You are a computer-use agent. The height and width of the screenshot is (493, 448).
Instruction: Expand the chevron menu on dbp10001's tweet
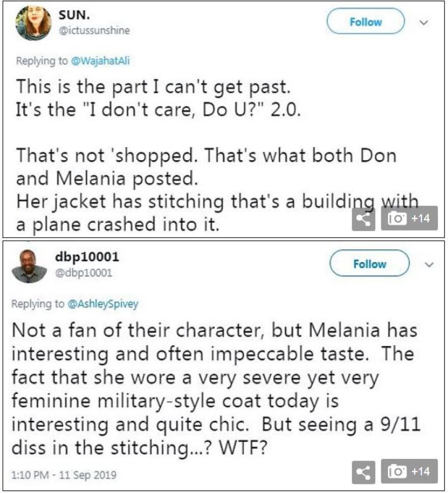[428, 264]
